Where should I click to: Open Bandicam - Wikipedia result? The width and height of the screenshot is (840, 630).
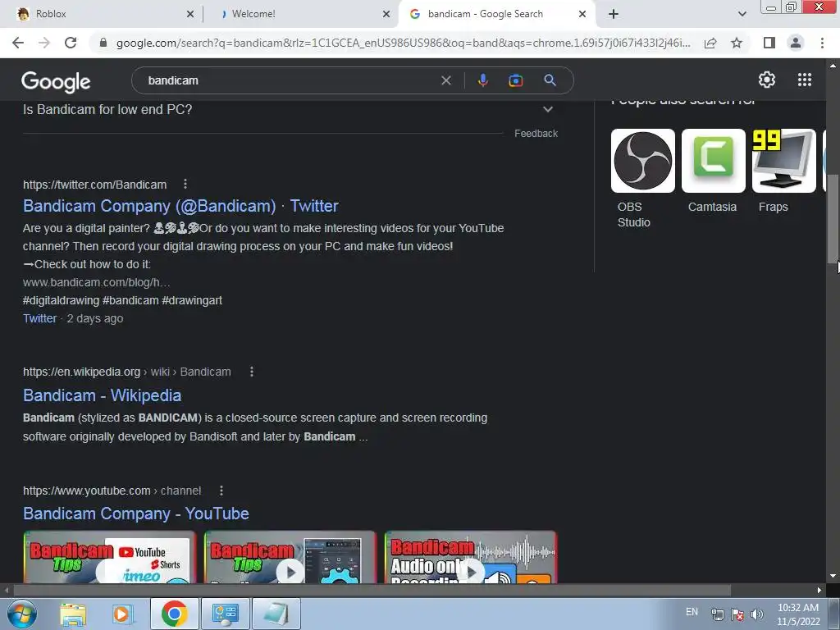point(102,396)
